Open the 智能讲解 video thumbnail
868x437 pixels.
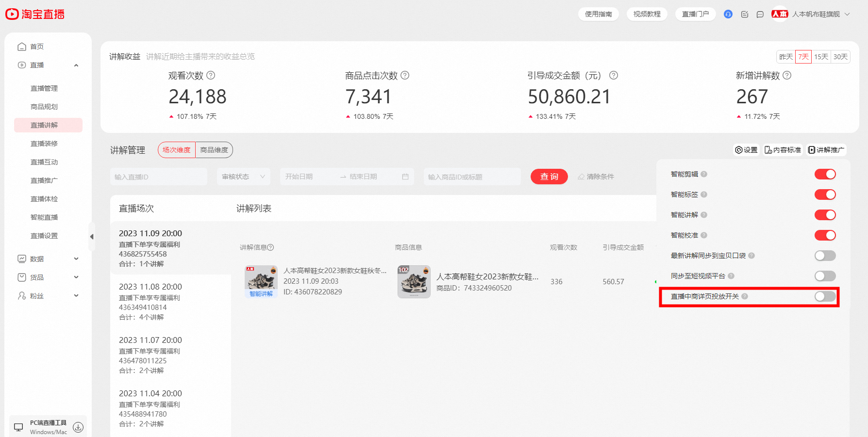261,281
